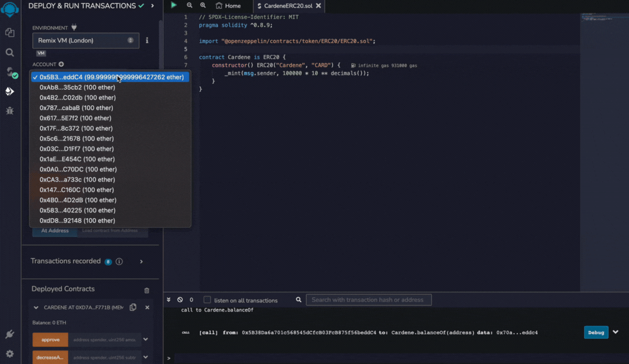Image resolution: width=629 pixels, height=364 pixels.
Task: Remove the Cardene deployed contract instance
Action: [147, 307]
